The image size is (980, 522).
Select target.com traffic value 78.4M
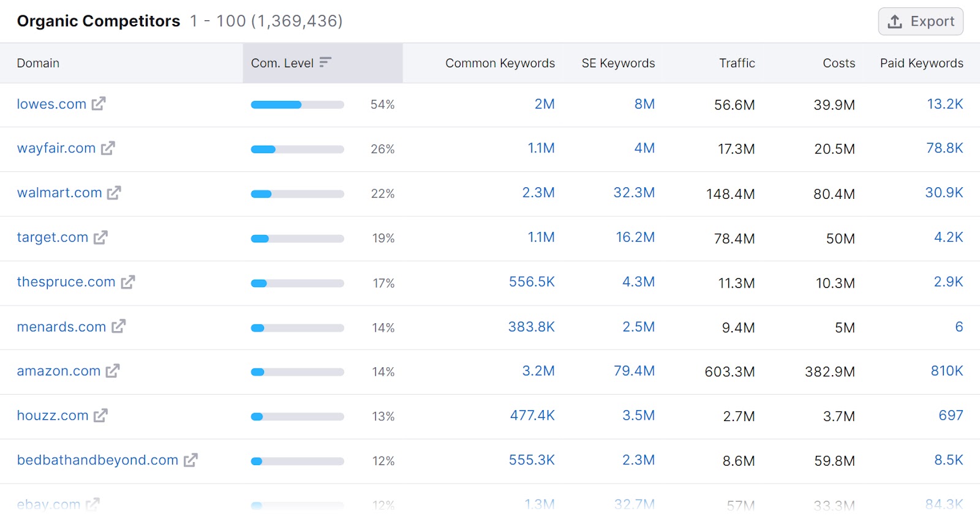coord(734,239)
